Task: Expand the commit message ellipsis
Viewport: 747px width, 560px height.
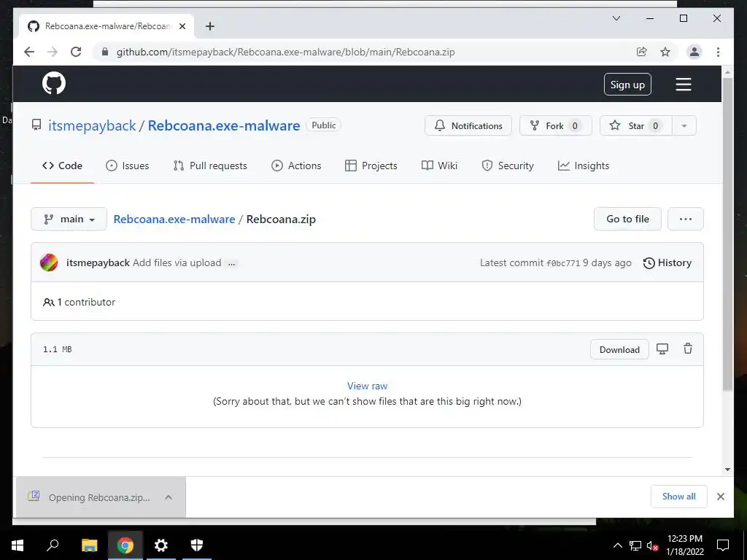Action: pyautogui.click(x=231, y=263)
